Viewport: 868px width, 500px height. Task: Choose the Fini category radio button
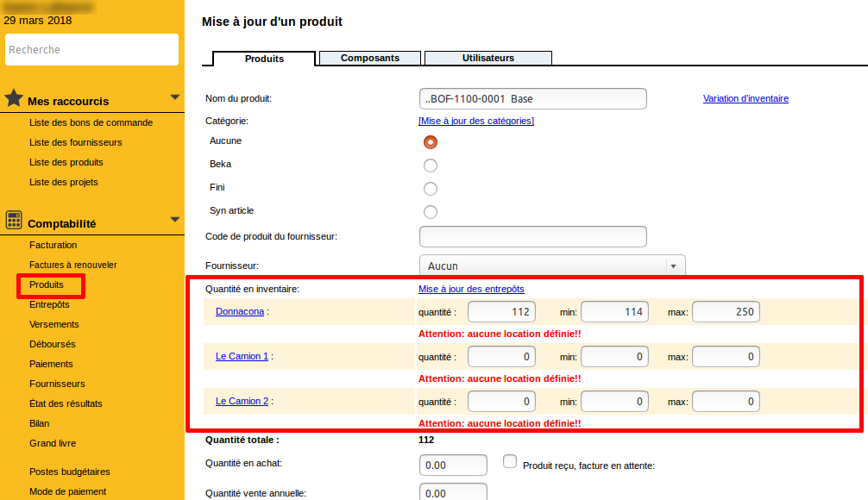tap(431, 189)
